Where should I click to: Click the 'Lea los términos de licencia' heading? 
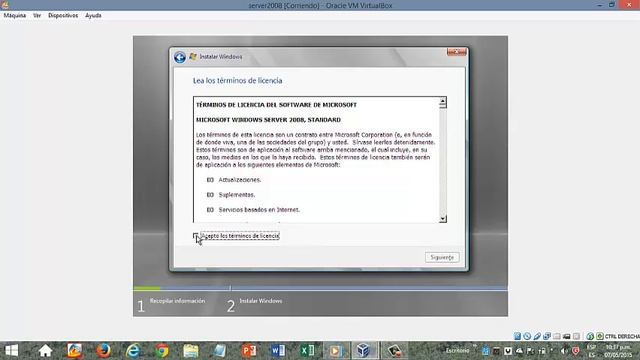click(238, 80)
